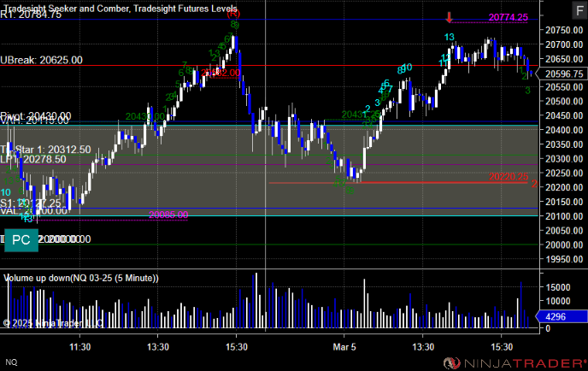
Task: Click the red (R) marker above the peak
Action: (233, 14)
